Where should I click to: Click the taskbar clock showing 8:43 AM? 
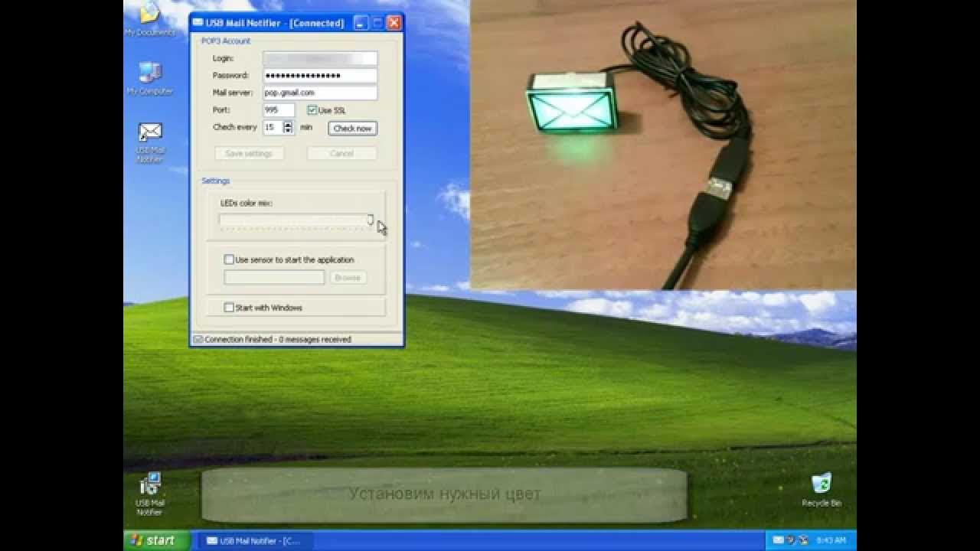click(x=831, y=541)
